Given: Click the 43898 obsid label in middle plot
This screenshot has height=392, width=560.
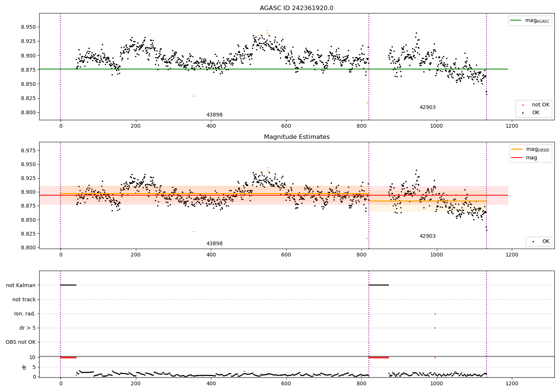Looking at the screenshot, I should [214, 244].
